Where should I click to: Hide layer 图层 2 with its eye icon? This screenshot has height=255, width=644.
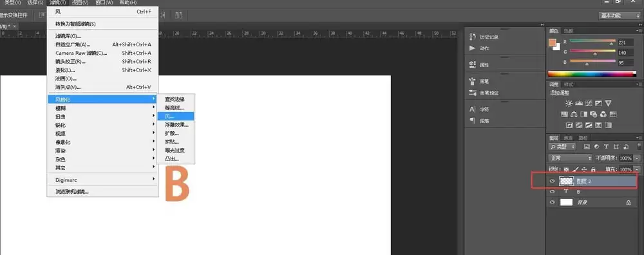pos(553,181)
